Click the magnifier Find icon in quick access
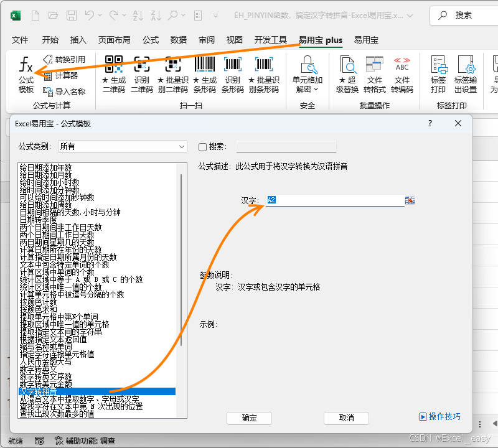Viewport: 498px width, 448px height. click(x=173, y=15)
